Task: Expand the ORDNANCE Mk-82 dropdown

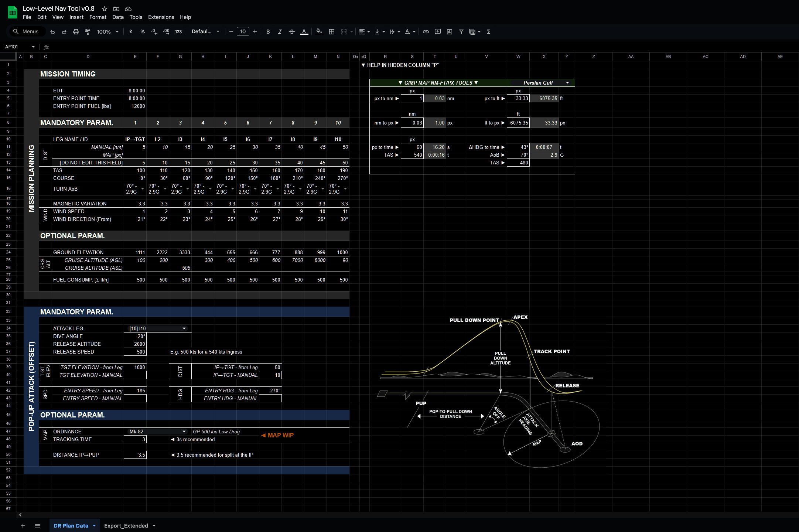Action: (184, 432)
